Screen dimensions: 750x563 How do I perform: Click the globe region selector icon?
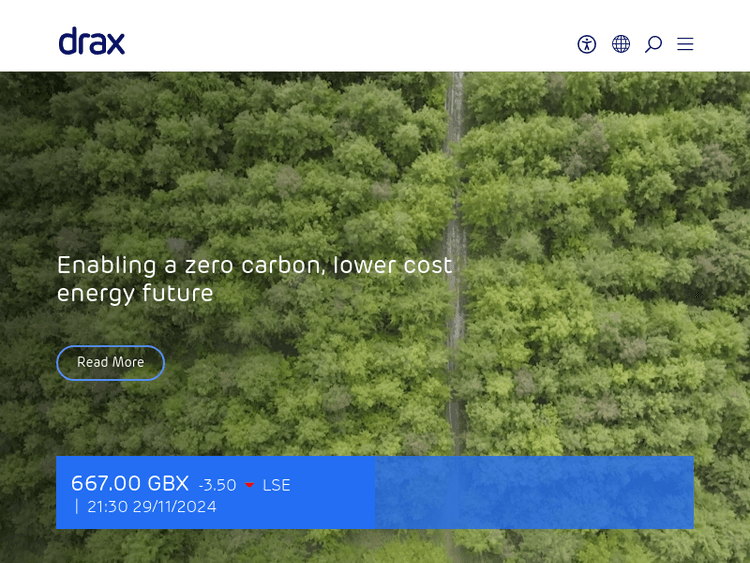click(x=621, y=44)
